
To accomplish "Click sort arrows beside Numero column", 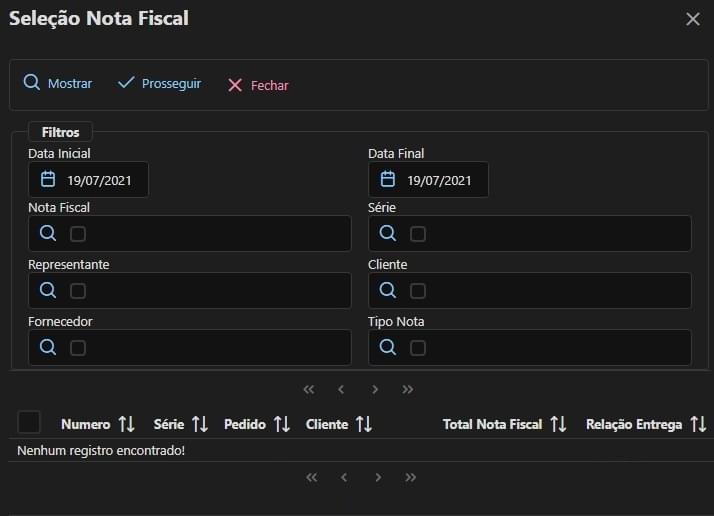I will [x=126, y=424].
